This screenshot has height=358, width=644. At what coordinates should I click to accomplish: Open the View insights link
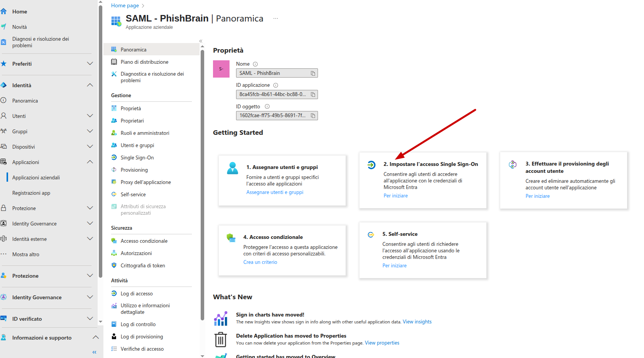417,322
